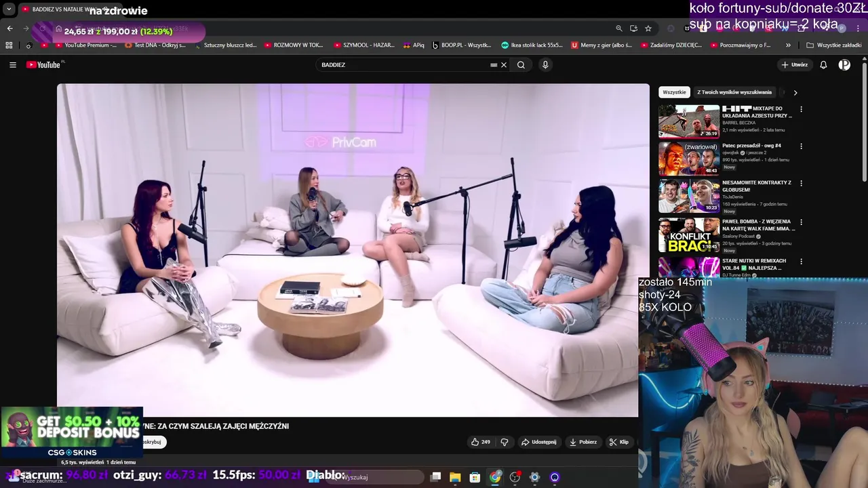Open the Memy z gier bookmark
Image resolution: width=868 pixels, height=488 pixels.
tap(602, 45)
